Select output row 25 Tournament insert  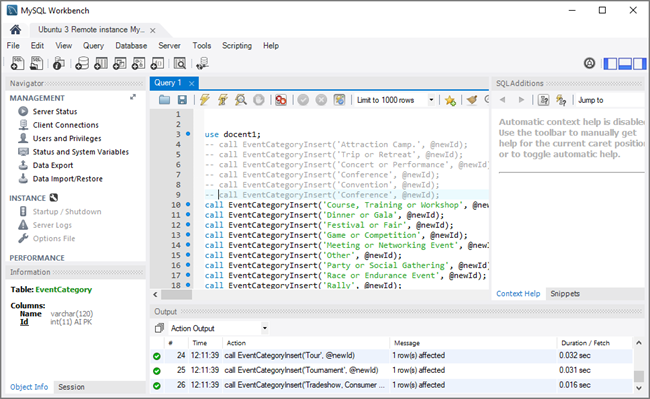pyautogui.click(x=391, y=370)
